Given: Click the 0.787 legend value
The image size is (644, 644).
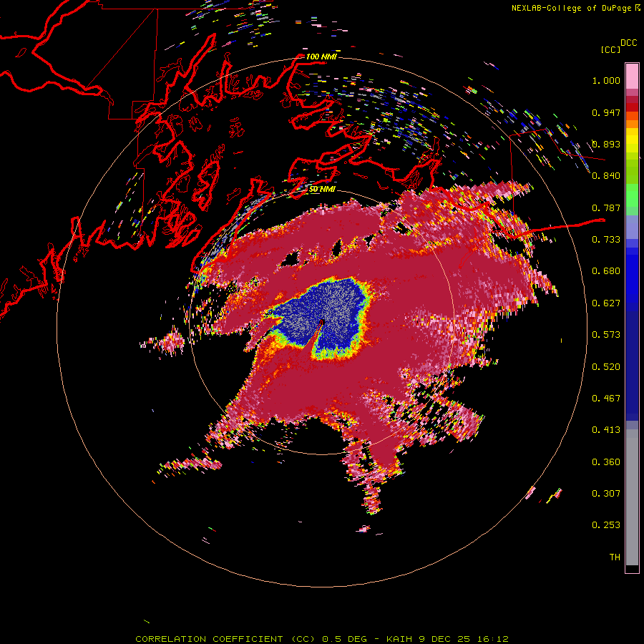Looking at the screenshot, I should pos(606,208).
